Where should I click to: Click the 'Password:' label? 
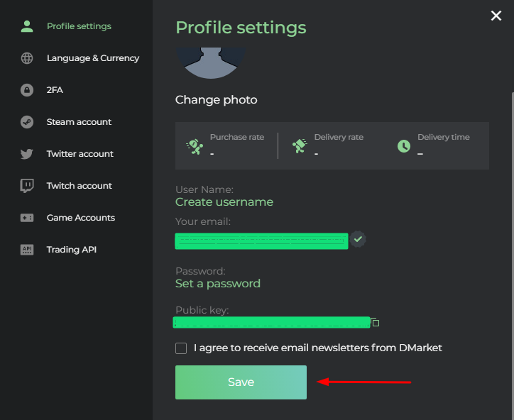click(x=201, y=271)
